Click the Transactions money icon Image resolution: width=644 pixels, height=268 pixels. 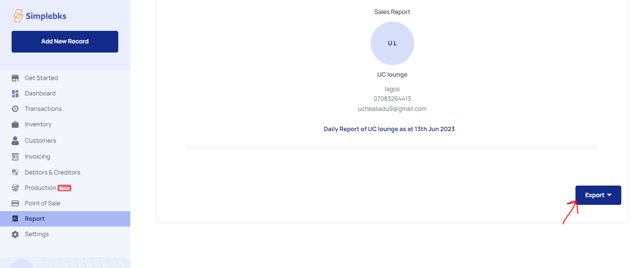pyautogui.click(x=15, y=109)
